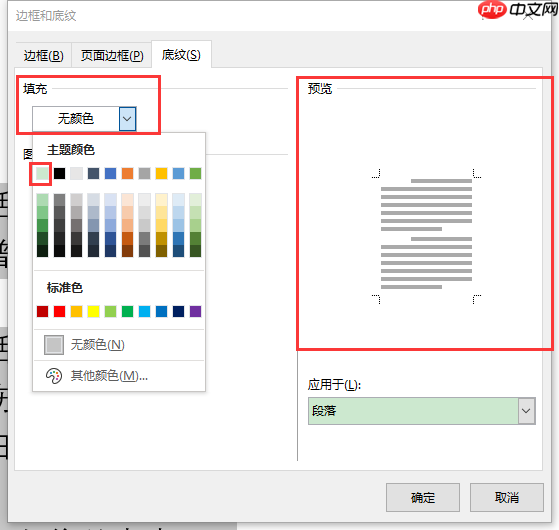Pick the gold theme color swatch

click(161, 174)
